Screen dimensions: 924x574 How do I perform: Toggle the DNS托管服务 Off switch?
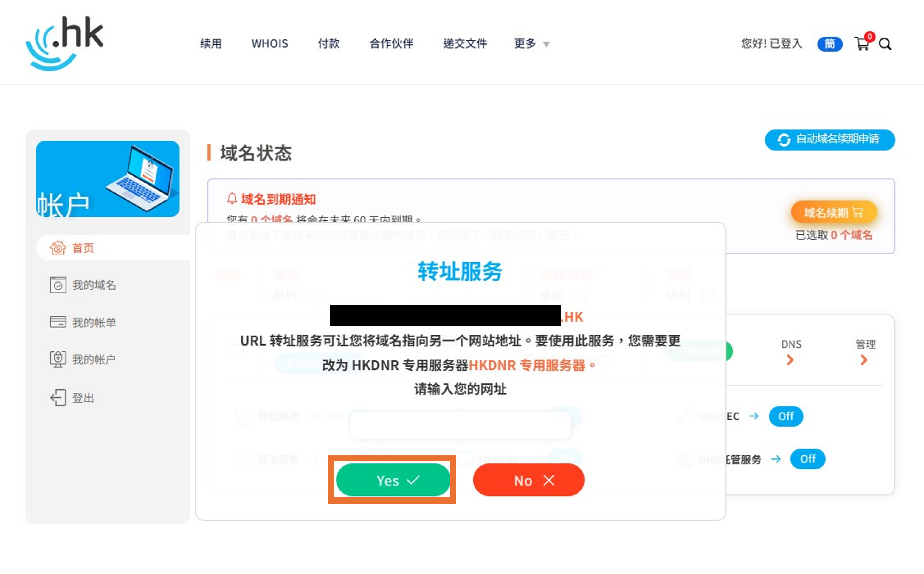807,459
